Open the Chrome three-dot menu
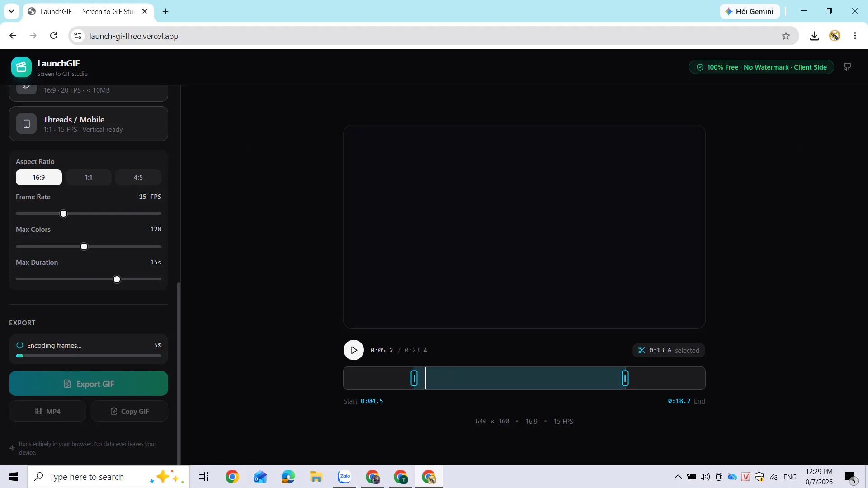Image resolution: width=868 pixels, height=488 pixels. (855, 36)
